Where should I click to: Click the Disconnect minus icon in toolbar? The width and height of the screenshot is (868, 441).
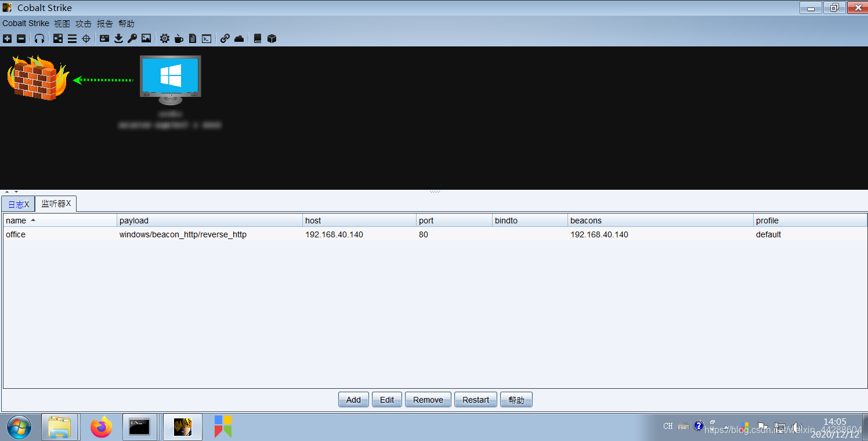click(21, 38)
